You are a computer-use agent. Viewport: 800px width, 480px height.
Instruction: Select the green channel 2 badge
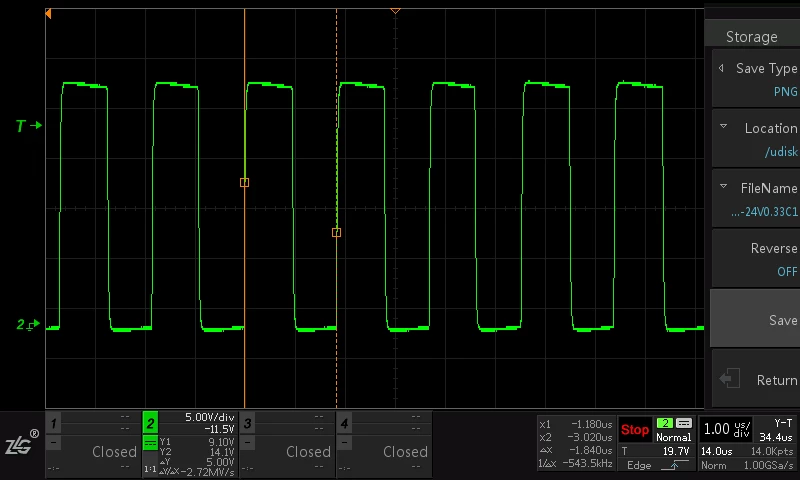(150, 423)
